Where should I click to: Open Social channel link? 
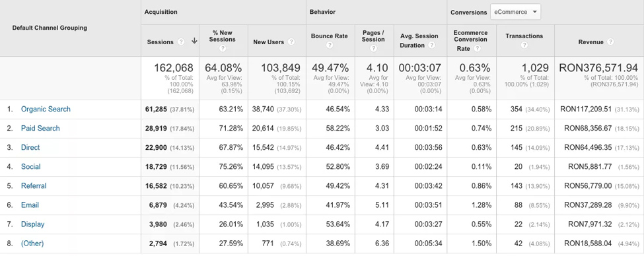tap(31, 166)
